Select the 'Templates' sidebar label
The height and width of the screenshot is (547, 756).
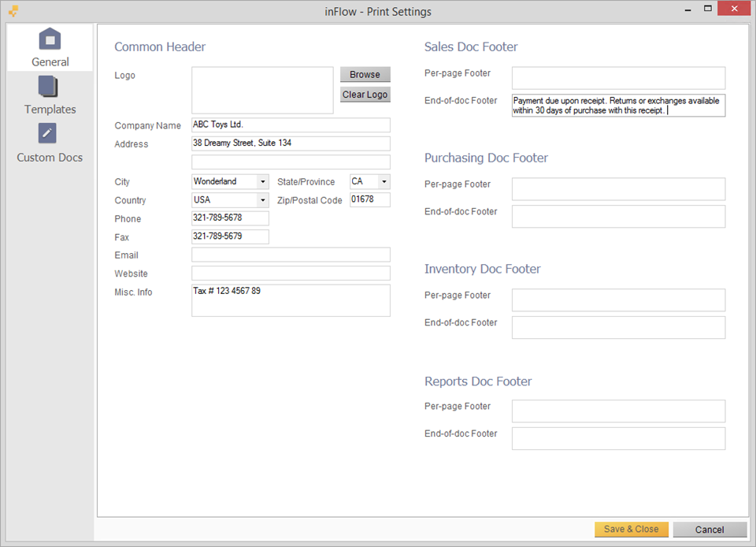(x=50, y=110)
